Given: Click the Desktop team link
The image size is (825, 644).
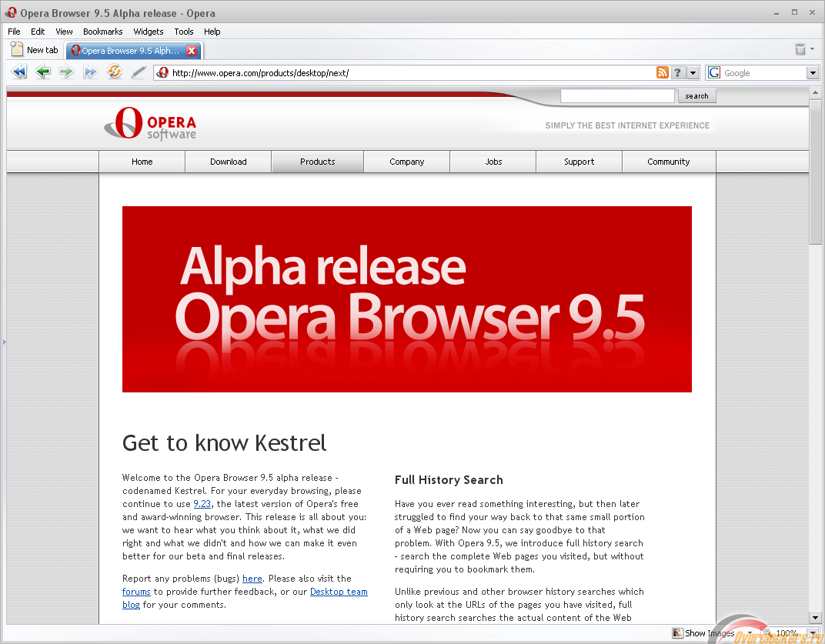Looking at the screenshot, I should click(x=339, y=592).
